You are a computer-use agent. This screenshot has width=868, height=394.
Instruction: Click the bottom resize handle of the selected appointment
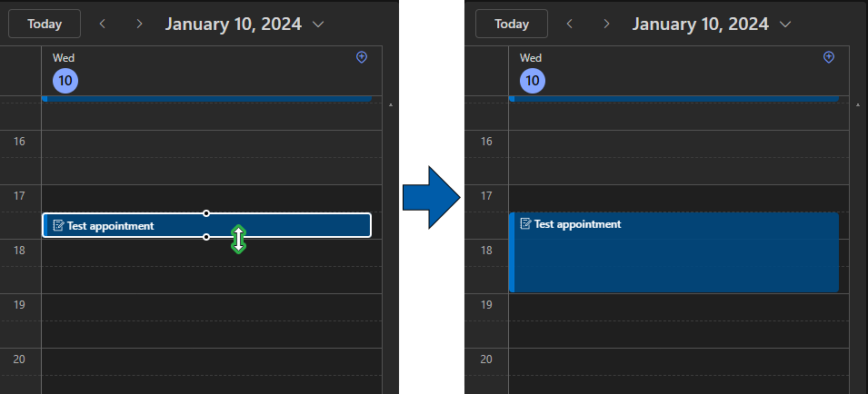pyautogui.click(x=206, y=237)
